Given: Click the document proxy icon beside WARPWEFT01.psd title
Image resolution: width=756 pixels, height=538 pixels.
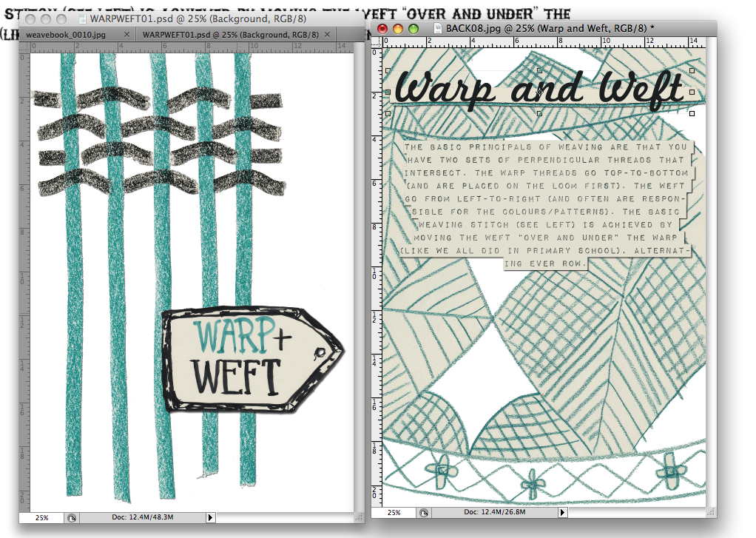Looking at the screenshot, I should click(82, 19).
